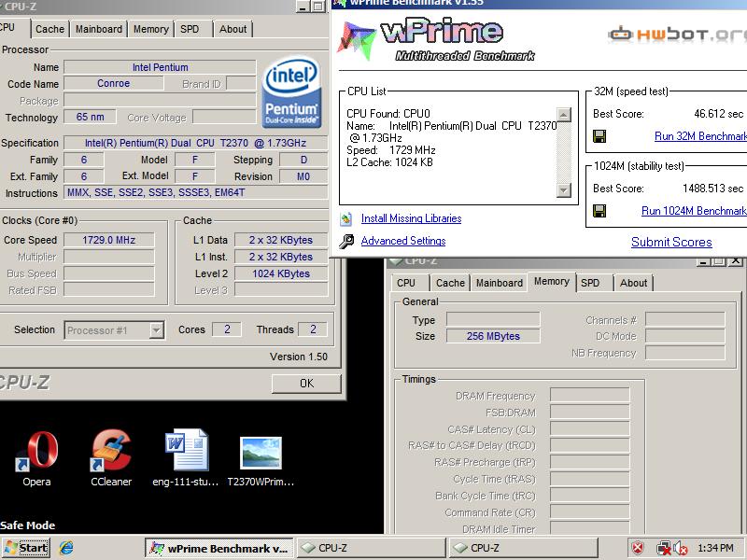Viewport: 747px width, 560px height.
Task: Click the muted volume tray icon
Action: [681, 548]
